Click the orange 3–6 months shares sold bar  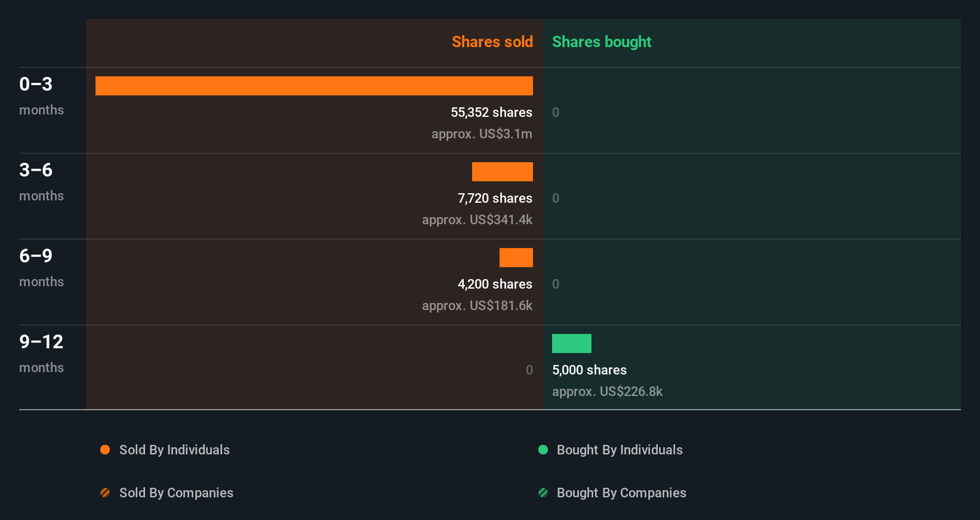(503, 172)
